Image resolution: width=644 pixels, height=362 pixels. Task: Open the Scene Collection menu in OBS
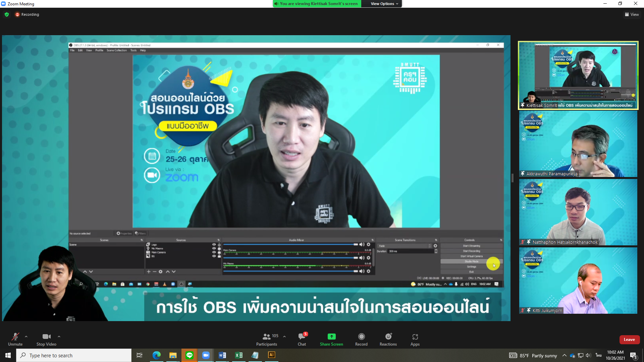pyautogui.click(x=117, y=50)
